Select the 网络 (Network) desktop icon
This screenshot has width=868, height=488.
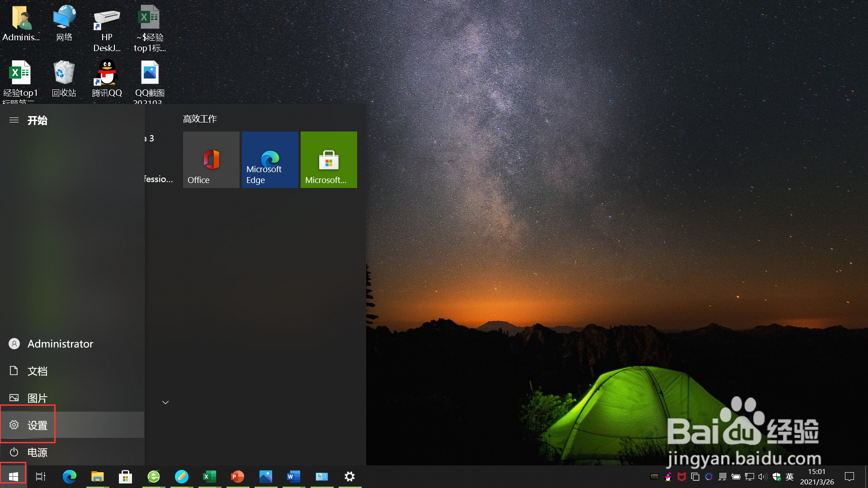pos(64,23)
